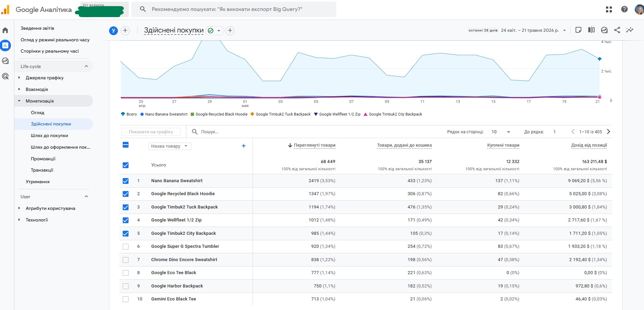Check the Gemini Eco Black Tee row
This screenshot has height=310, width=644.
[x=125, y=299]
